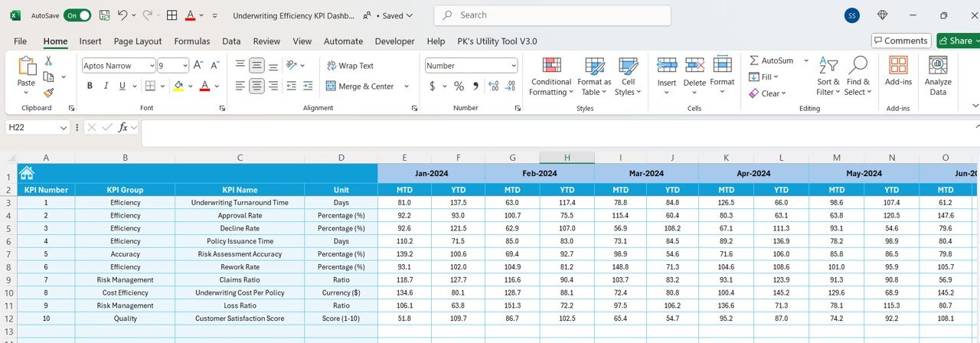Image resolution: width=980 pixels, height=343 pixels.
Task: Apply Percent Style format
Action: click(x=459, y=86)
